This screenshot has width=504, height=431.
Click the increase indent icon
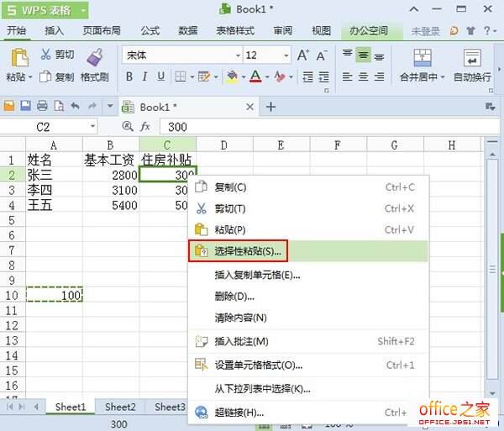click(x=323, y=76)
